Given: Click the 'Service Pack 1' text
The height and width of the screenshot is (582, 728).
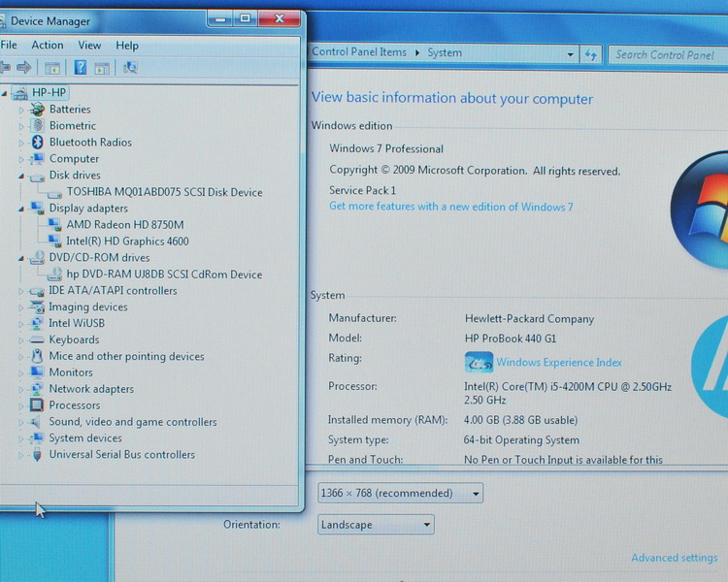Looking at the screenshot, I should 363,191.
